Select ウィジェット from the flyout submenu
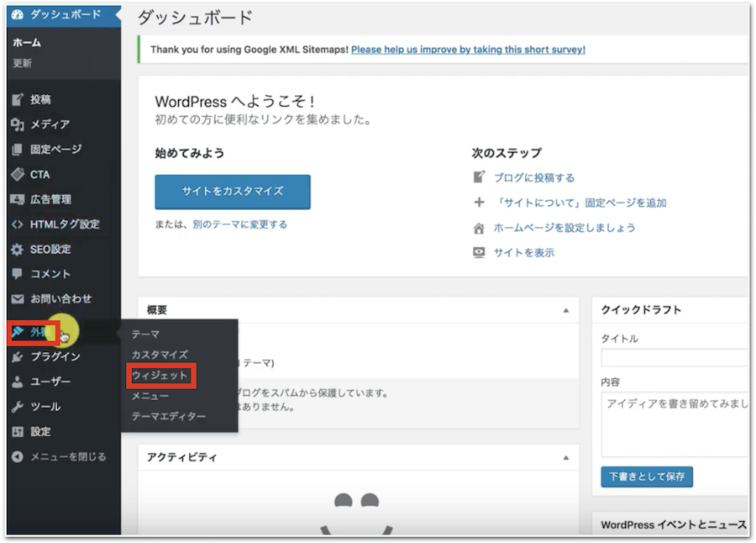The image size is (756, 543). point(160,375)
